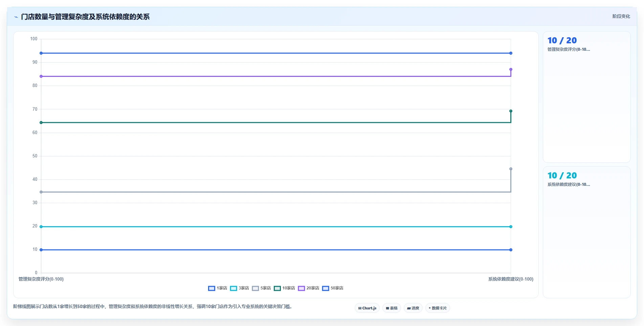Toggle the 20家店 legend series
644x326 pixels.
tap(309, 288)
